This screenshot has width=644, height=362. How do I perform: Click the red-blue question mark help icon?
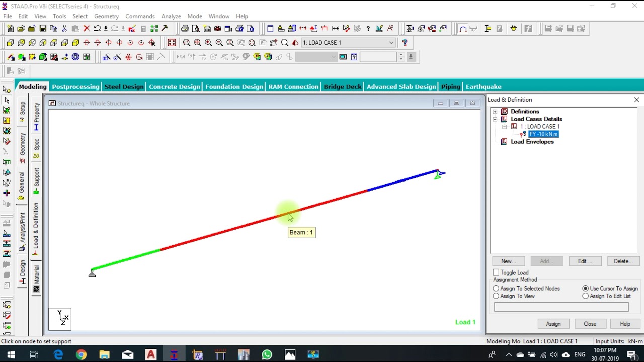coord(405,43)
